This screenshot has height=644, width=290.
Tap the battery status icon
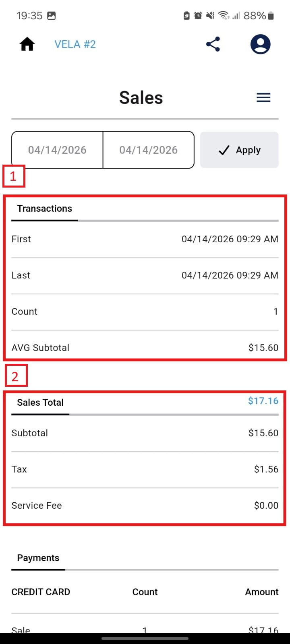pyautogui.click(x=271, y=16)
